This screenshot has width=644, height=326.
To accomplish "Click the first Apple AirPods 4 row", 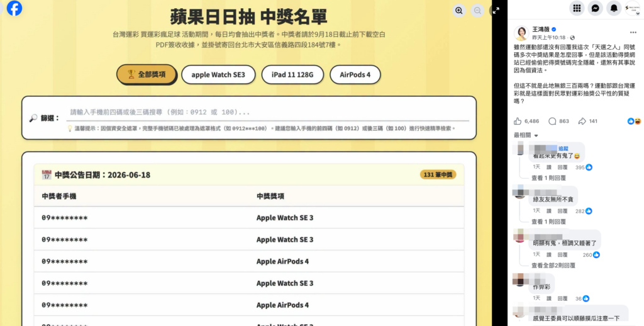I will (x=249, y=261).
